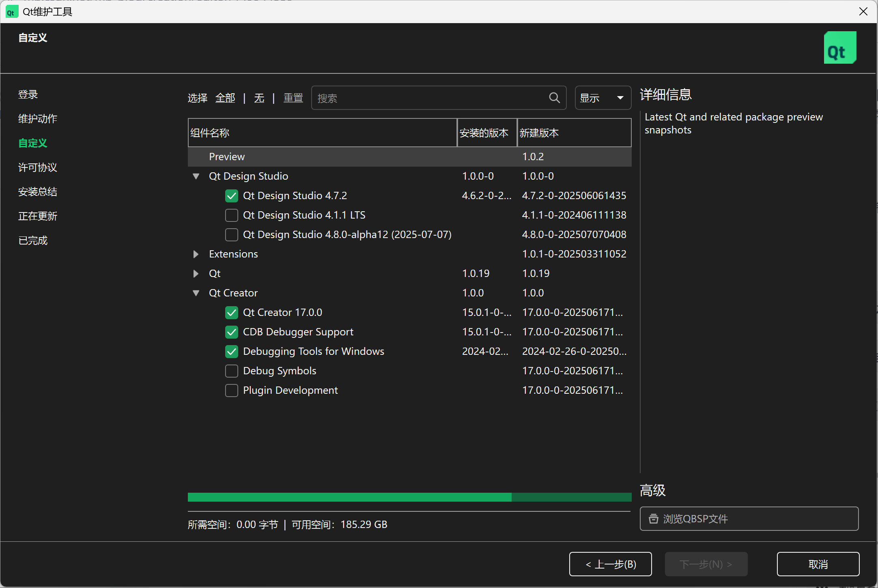Screen dimensions: 878x588
Task: Select the Qt Creator row label
Action: (x=233, y=293)
